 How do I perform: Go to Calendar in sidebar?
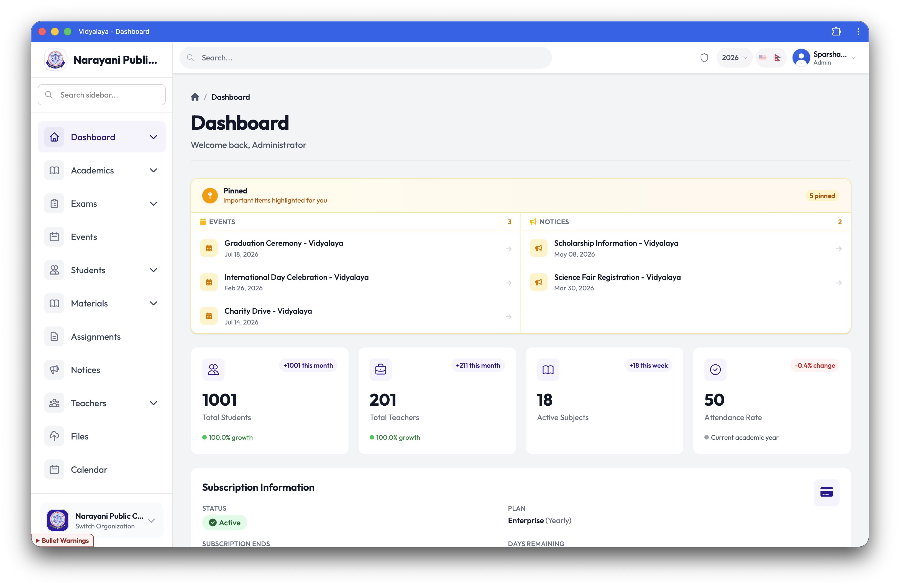pos(102,470)
